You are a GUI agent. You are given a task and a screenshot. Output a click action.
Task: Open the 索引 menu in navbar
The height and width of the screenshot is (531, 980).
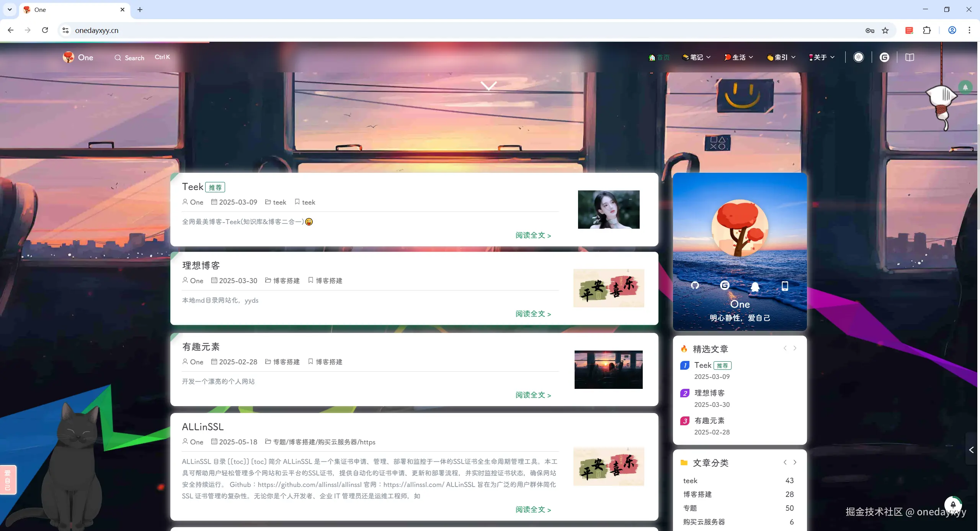781,57
